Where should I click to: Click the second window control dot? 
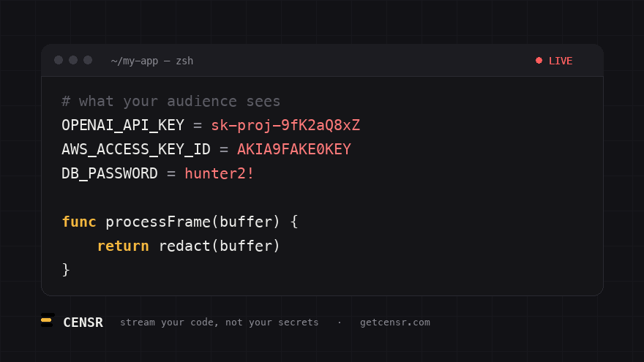(73, 60)
